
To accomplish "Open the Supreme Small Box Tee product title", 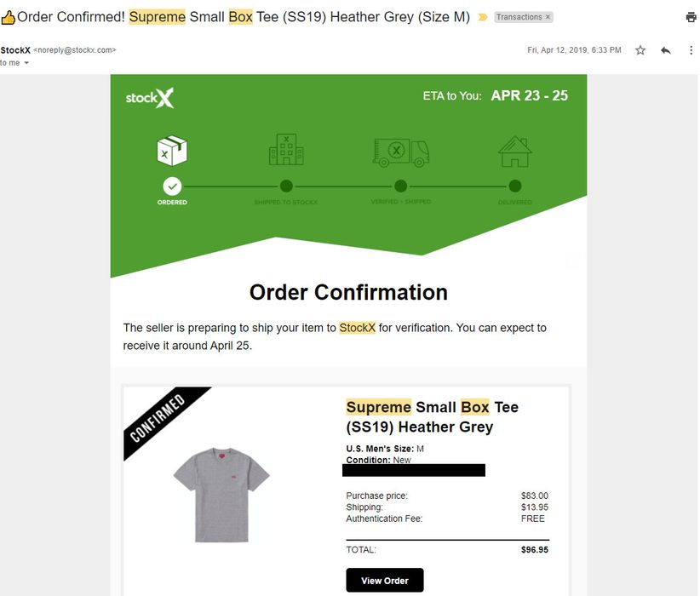I will (432, 417).
